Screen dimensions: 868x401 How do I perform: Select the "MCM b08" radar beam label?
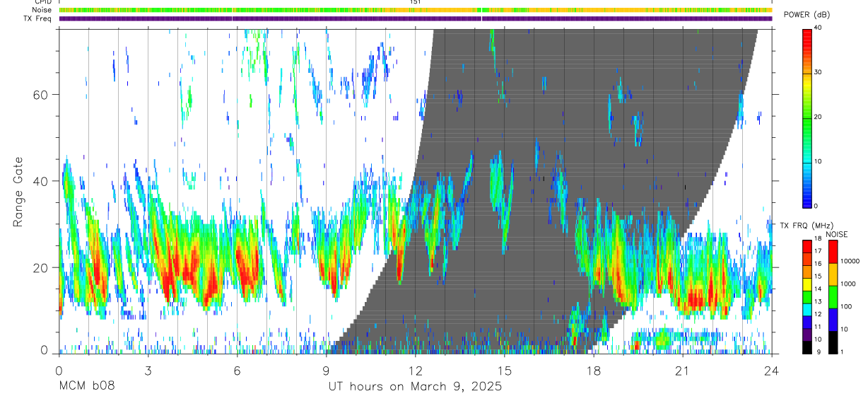click(86, 387)
